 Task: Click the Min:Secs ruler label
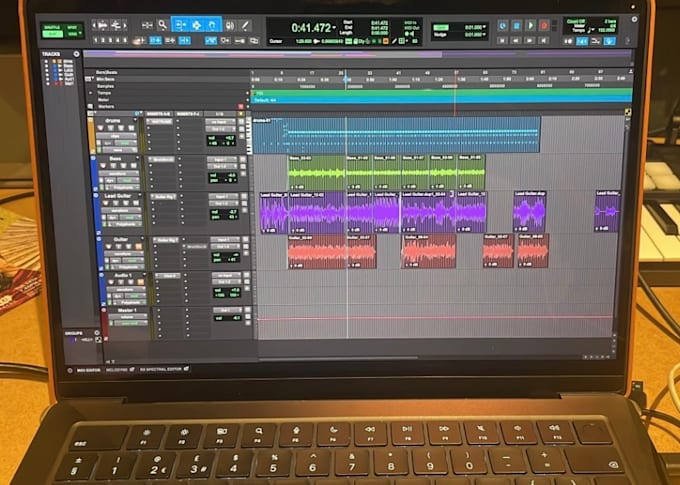106,79
